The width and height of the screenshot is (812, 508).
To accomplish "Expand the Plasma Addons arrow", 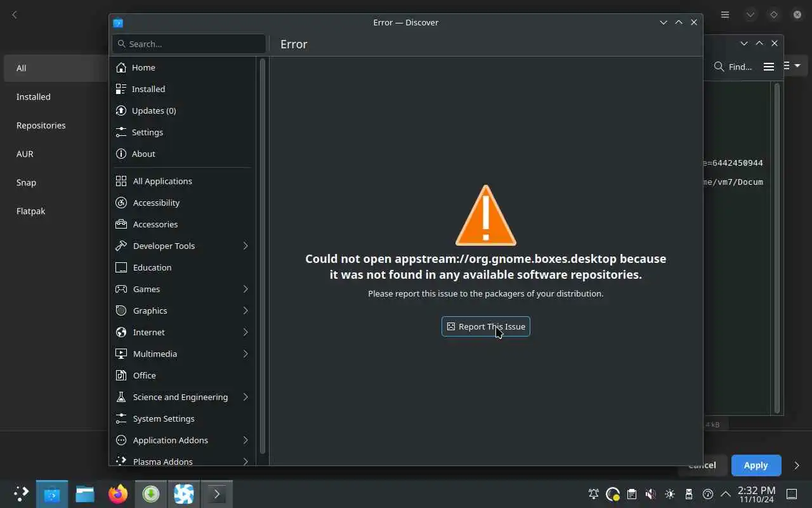I will tap(246, 461).
